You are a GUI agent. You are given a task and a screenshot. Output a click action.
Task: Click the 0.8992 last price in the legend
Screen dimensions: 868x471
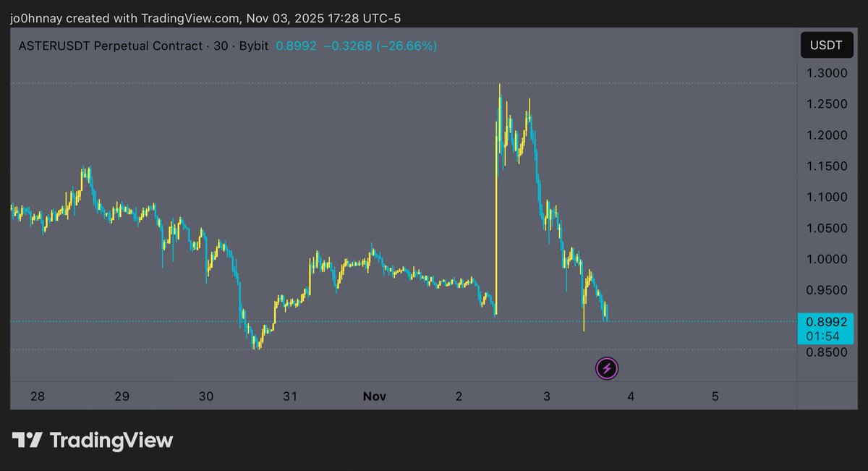coord(294,46)
